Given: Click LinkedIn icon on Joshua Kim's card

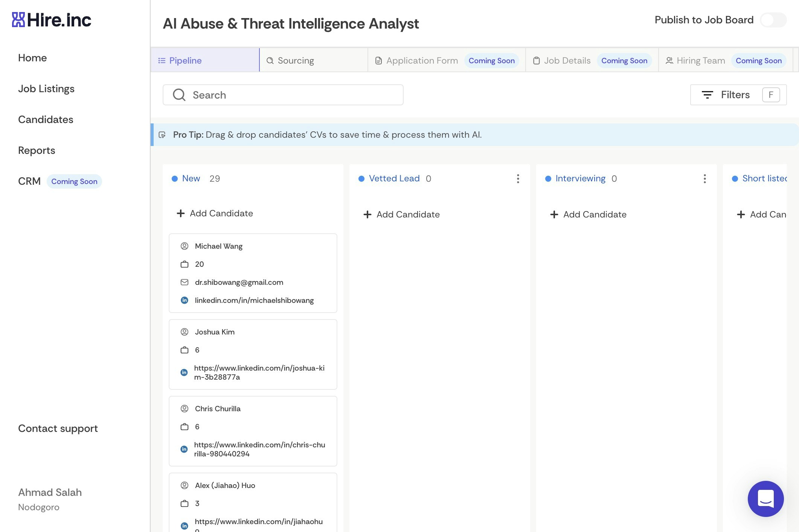Looking at the screenshot, I should (184, 372).
